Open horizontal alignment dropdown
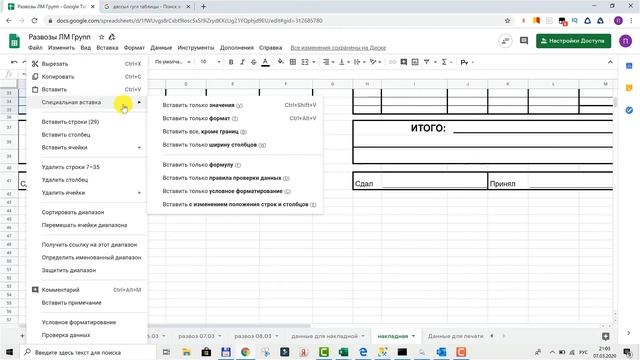The width and height of the screenshot is (640, 360). pos(328,62)
